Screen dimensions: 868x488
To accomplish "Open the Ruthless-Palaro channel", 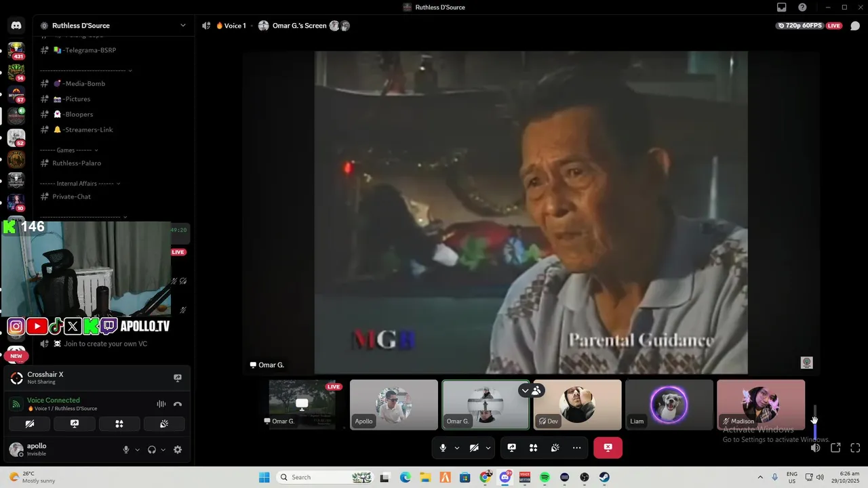I will click(x=112, y=163).
